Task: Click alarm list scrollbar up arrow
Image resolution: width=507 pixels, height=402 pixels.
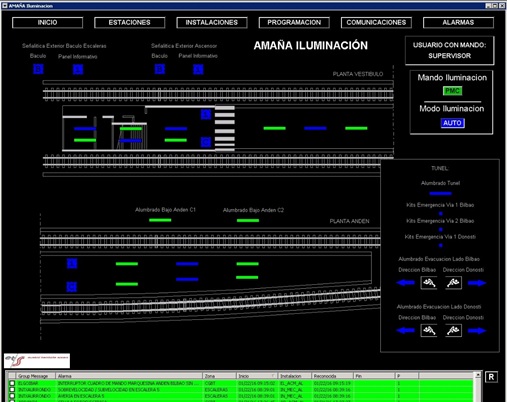Action: coord(478,375)
